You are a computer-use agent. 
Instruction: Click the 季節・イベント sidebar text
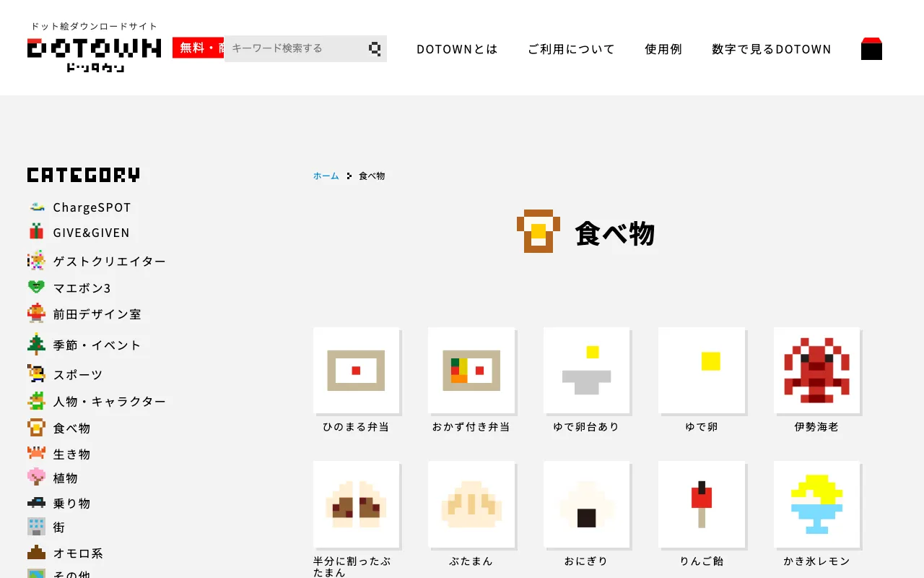pos(97,345)
